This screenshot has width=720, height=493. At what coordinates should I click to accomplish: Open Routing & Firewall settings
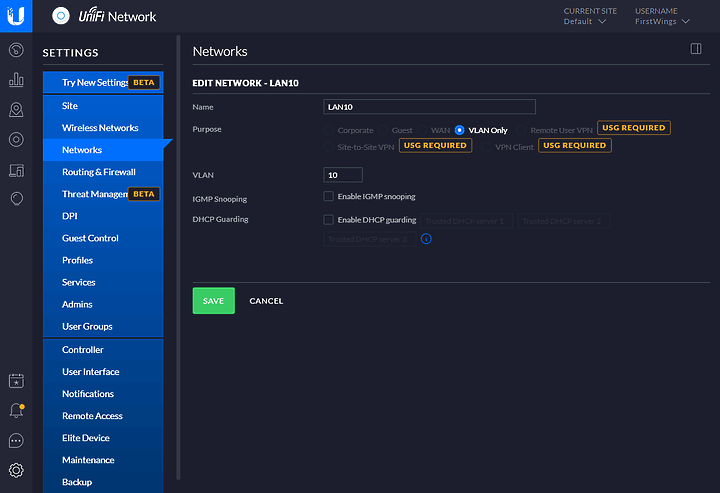point(103,172)
